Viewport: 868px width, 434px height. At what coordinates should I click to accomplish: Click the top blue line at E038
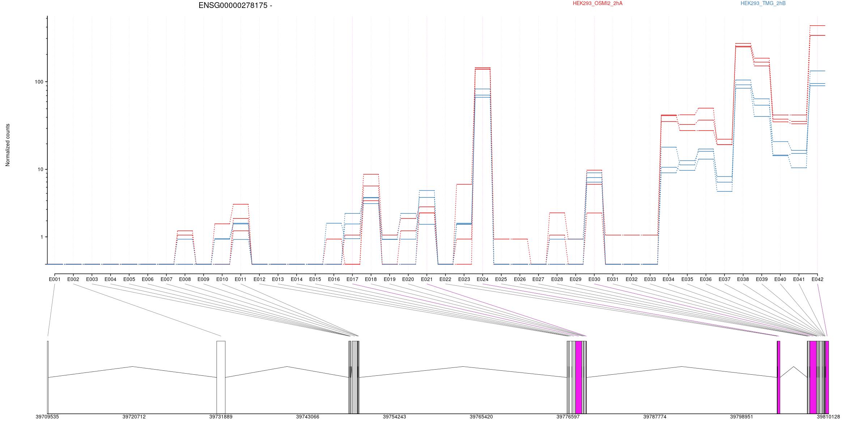click(743, 80)
